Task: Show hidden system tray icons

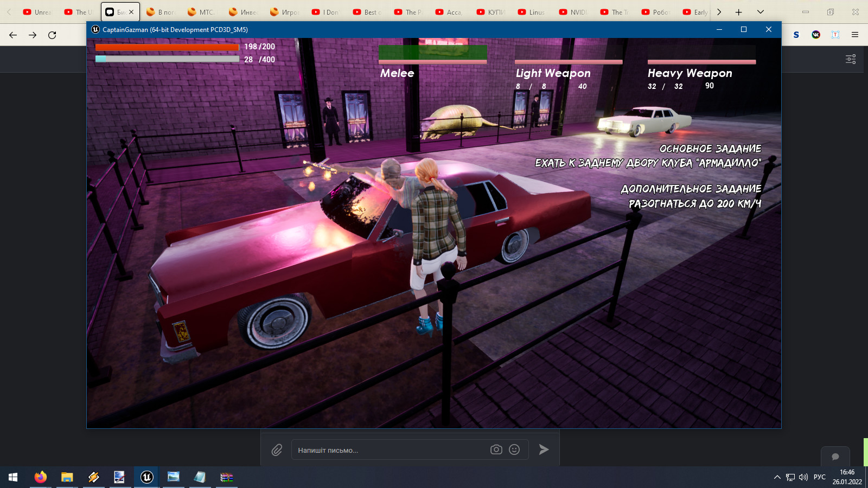Action: [x=777, y=477]
